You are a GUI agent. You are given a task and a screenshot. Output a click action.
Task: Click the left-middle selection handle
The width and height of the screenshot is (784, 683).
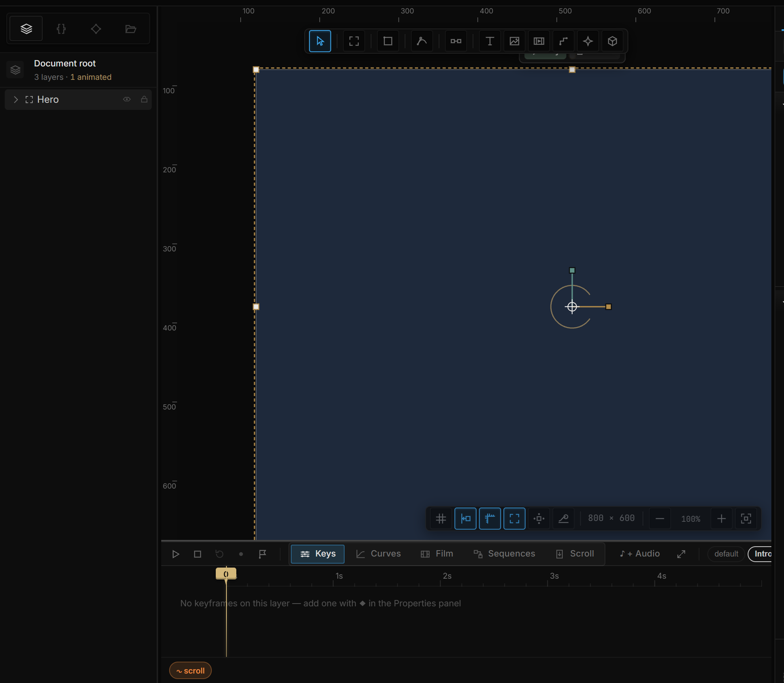tap(256, 307)
